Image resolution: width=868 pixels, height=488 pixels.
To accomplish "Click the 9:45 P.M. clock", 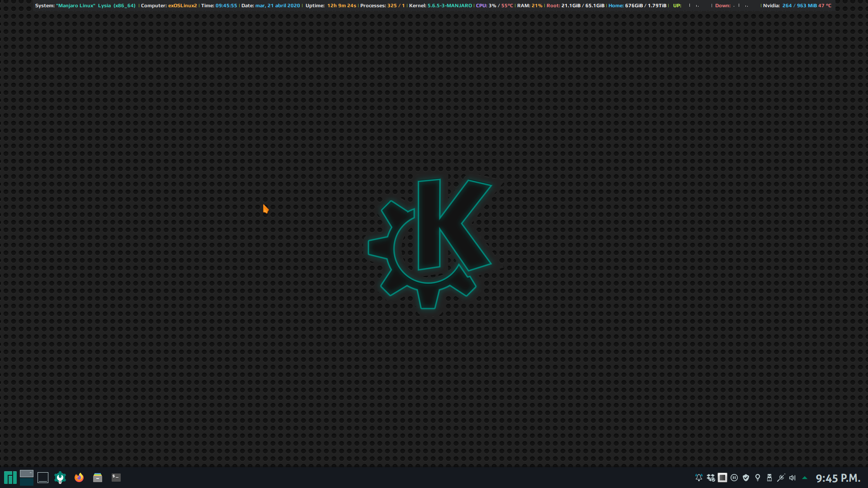I will point(838,478).
